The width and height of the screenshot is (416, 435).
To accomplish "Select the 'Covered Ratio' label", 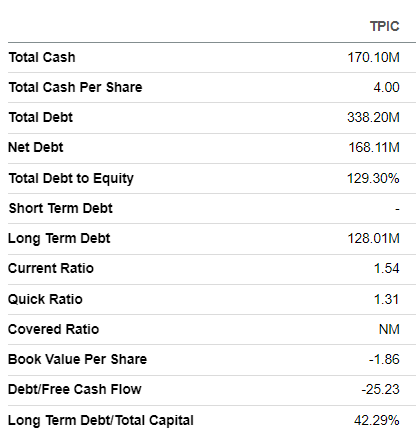I will tap(54, 329).
